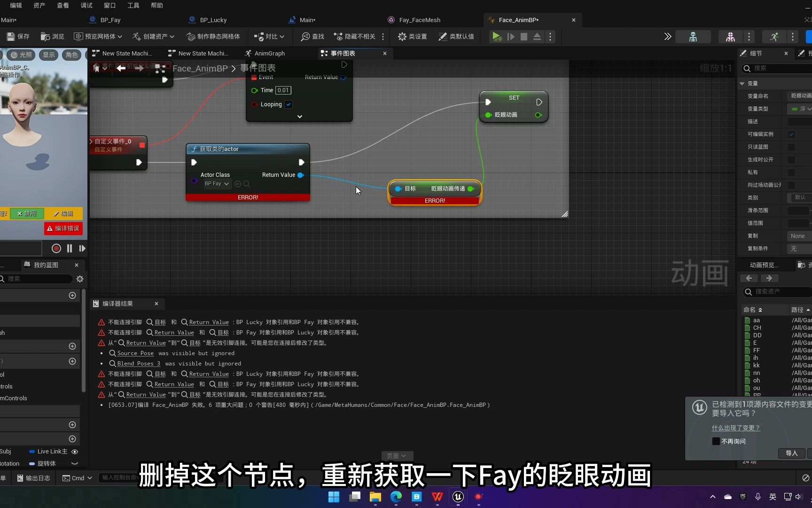The image size is (812, 508).
Task: Open the 窗口 menu
Action: [x=109, y=5]
